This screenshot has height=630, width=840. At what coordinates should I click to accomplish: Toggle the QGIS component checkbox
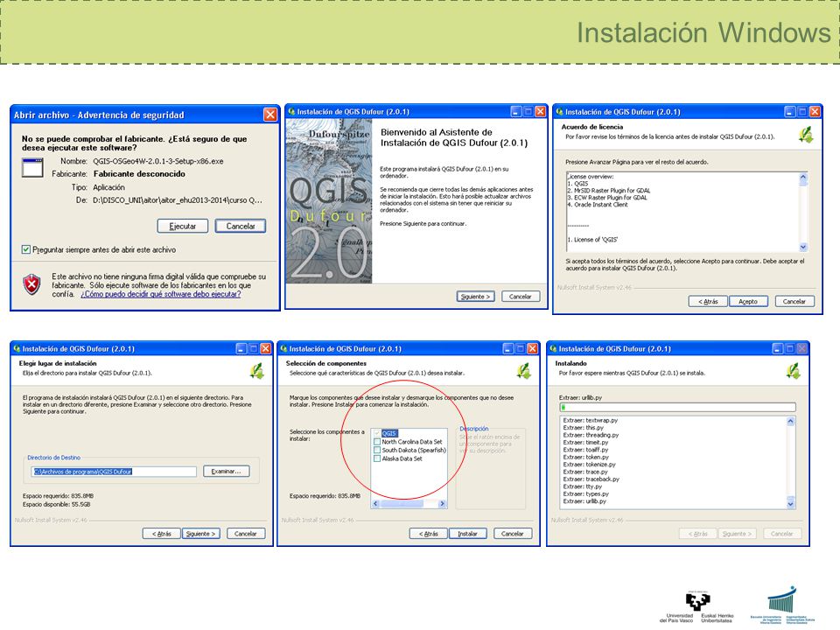pyautogui.click(x=377, y=433)
